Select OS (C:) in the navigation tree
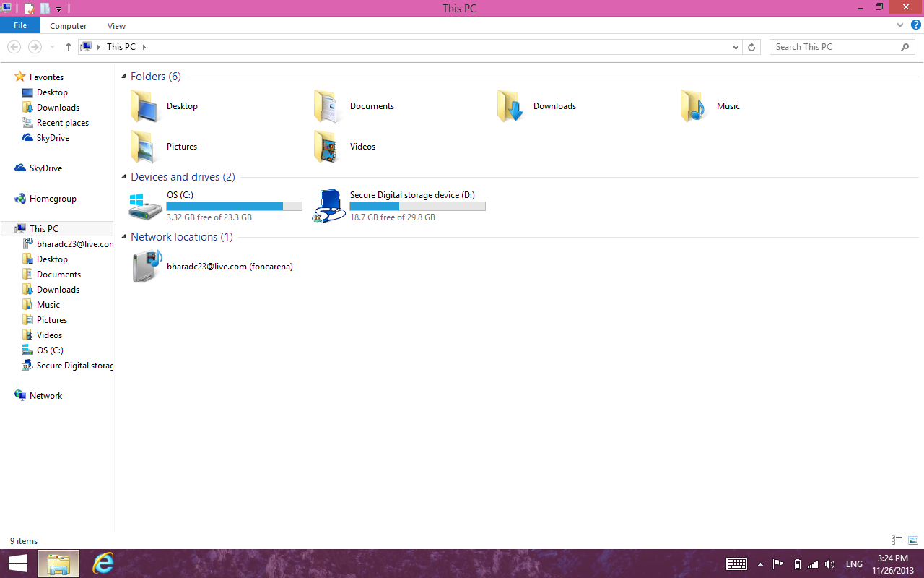Viewport: 924px width, 578px height. 50,350
